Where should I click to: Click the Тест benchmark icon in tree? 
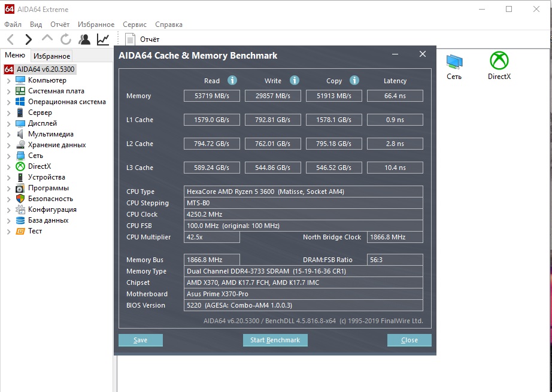coord(20,231)
